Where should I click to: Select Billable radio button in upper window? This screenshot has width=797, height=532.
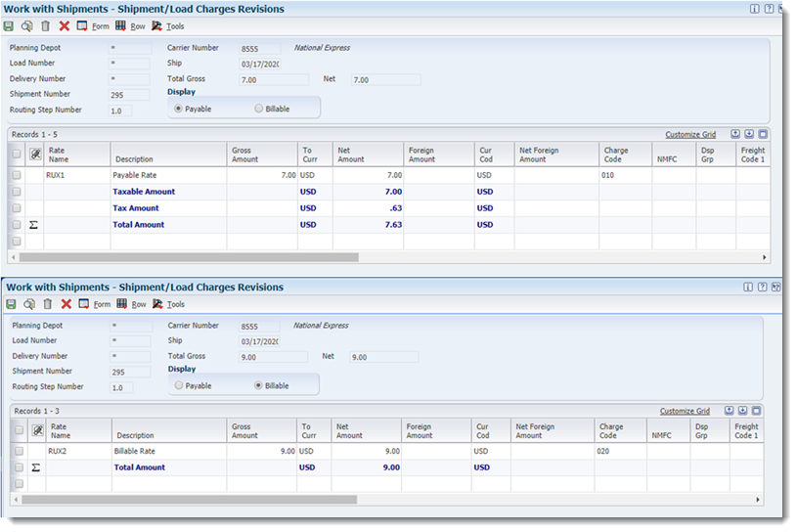259,109
